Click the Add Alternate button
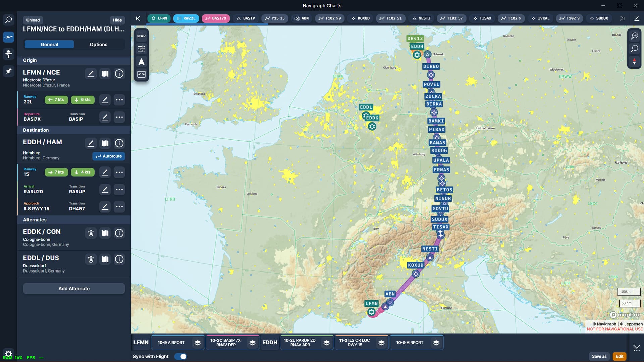 pyautogui.click(x=74, y=289)
